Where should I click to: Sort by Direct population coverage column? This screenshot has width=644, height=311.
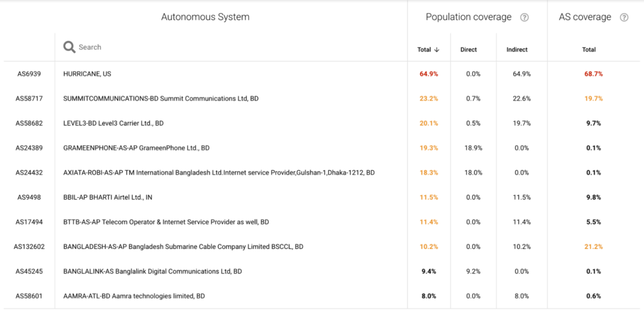pos(469,50)
